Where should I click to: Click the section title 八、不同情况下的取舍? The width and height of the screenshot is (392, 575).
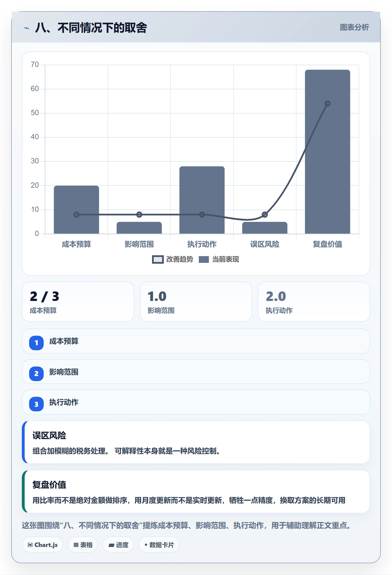point(91,28)
